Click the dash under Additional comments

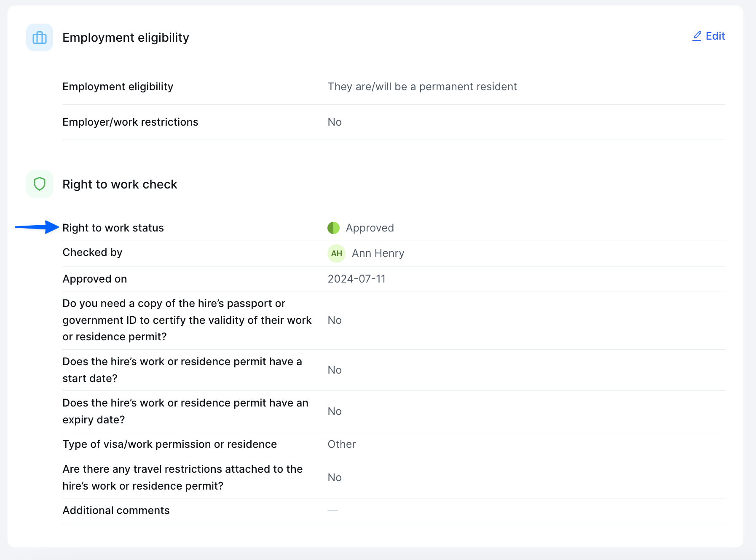click(x=333, y=510)
